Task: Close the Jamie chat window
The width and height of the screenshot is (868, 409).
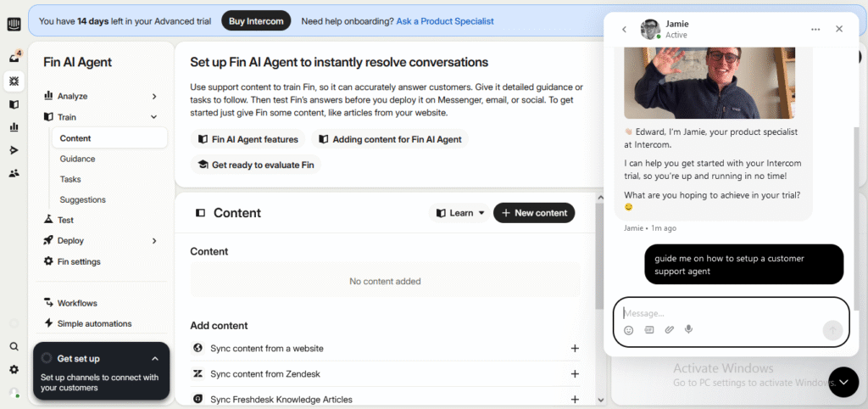Action: coord(839,29)
